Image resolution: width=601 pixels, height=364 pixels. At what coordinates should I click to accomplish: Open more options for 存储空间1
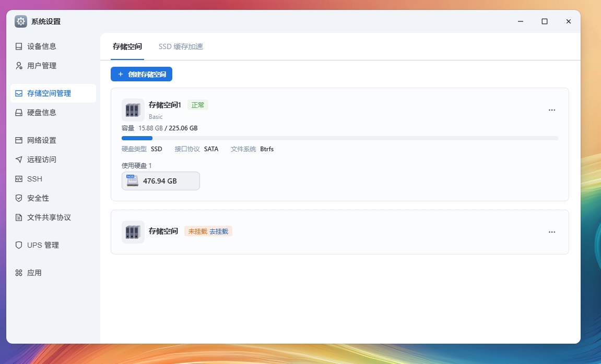[x=551, y=110]
